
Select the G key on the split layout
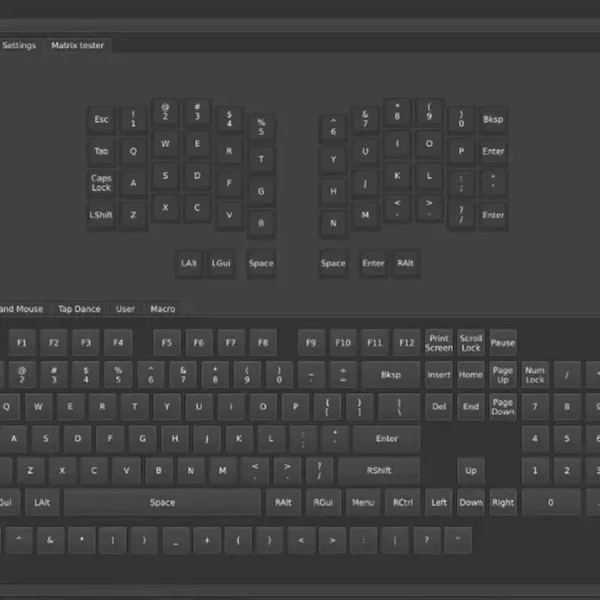point(261,191)
